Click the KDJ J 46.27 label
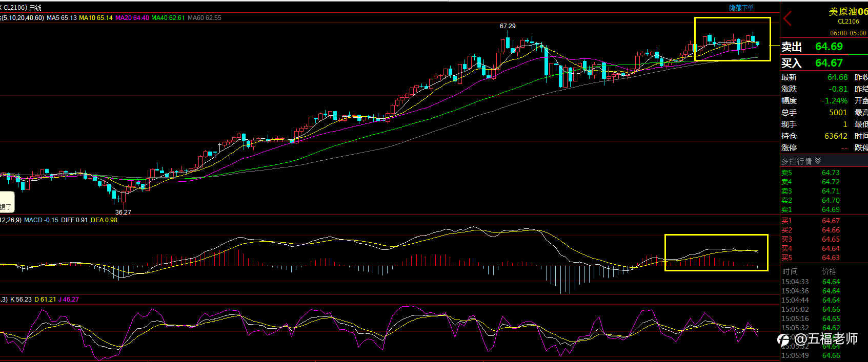 pyautogui.click(x=69, y=300)
